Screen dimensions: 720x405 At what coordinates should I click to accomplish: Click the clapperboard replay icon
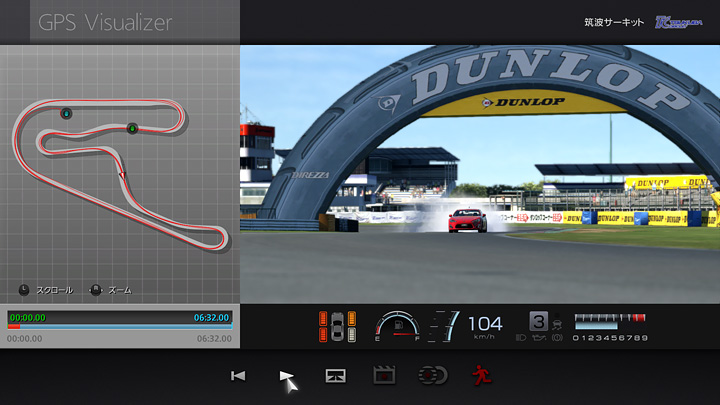coord(384,376)
